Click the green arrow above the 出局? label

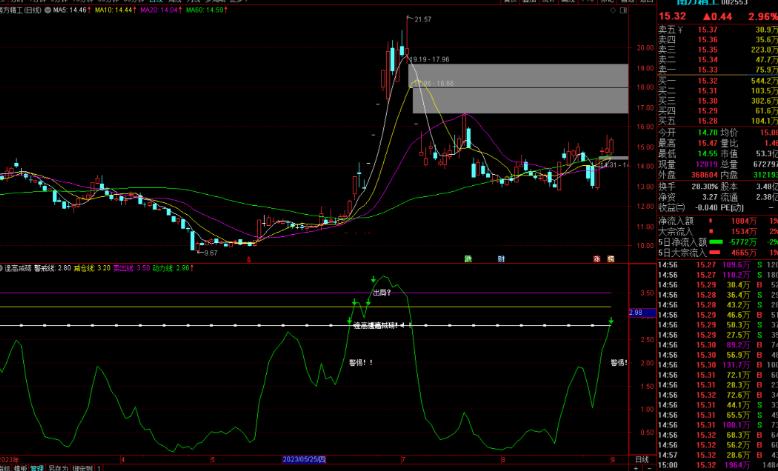pos(373,280)
